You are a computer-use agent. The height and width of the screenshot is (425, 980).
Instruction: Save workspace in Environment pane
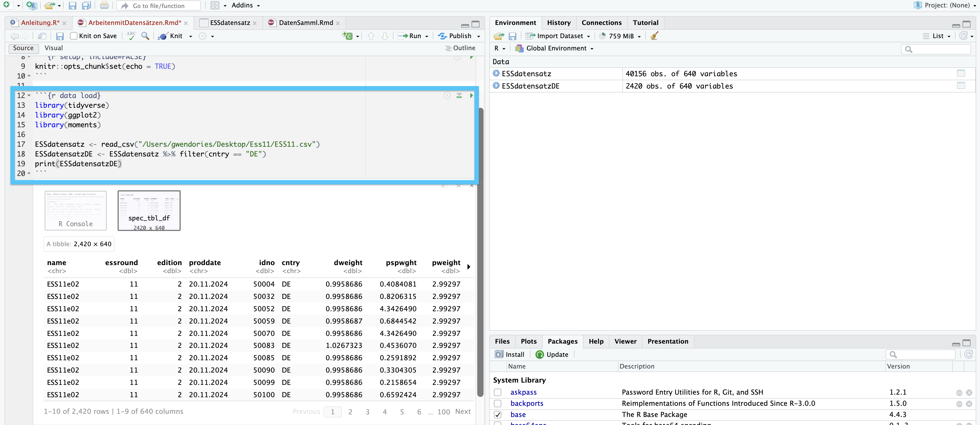pos(513,36)
